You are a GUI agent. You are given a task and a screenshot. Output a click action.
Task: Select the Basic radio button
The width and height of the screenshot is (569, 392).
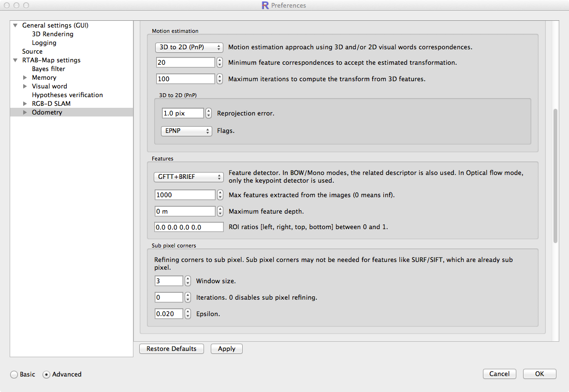tap(14, 375)
